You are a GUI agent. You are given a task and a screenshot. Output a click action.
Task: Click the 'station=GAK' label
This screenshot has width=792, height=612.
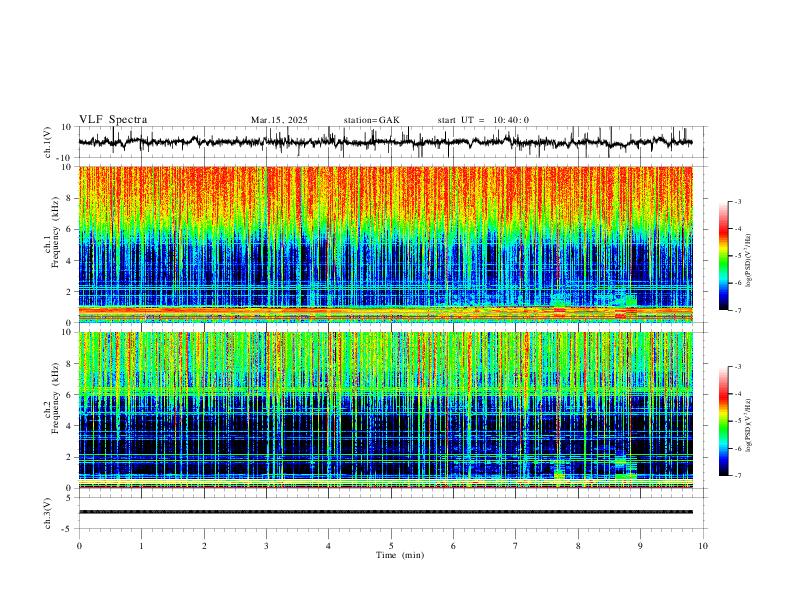point(372,120)
